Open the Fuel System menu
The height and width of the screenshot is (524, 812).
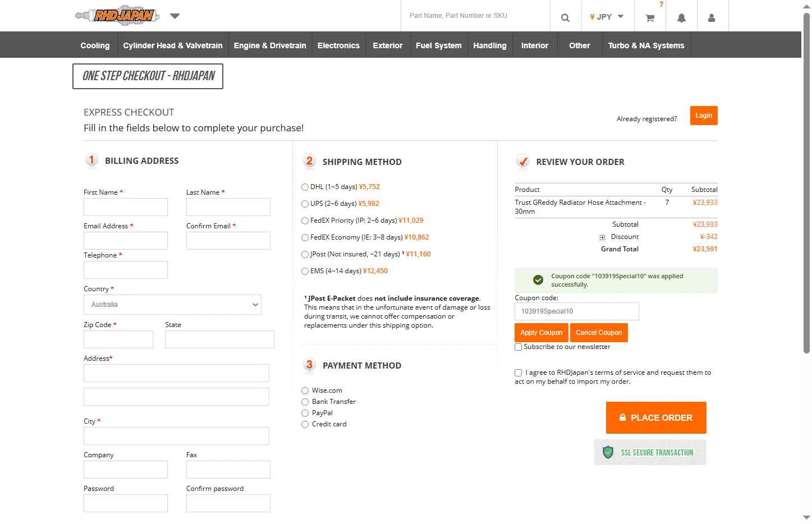click(439, 45)
